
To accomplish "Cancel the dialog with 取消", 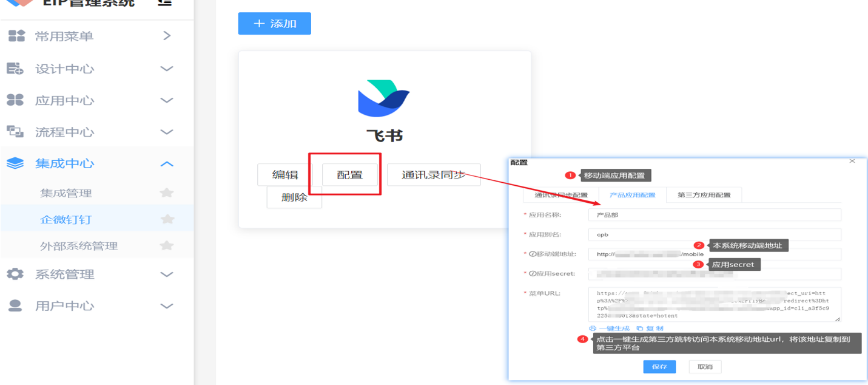I will pyautogui.click(x=705, y=367).
